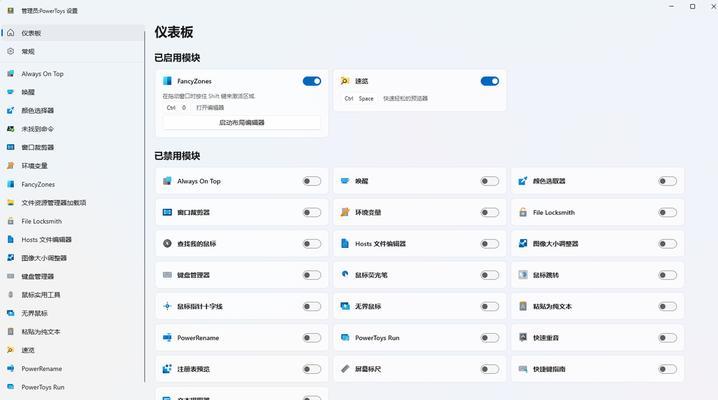Screen dimensions: 718x400
Task: Click the 启动布局编辑器 button
Action: pos(242,123)
